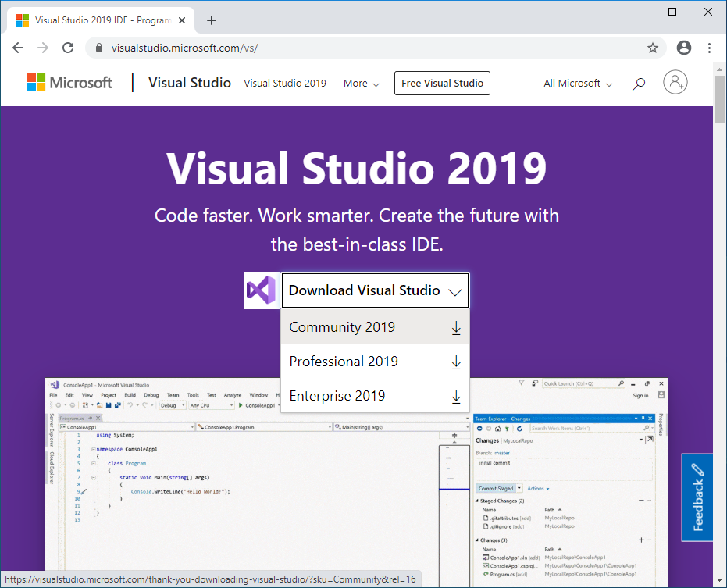This screenshot has height=588, width=727.
Task: Click the download arrow next to Enterprise 2019
Action: (456, 397)
